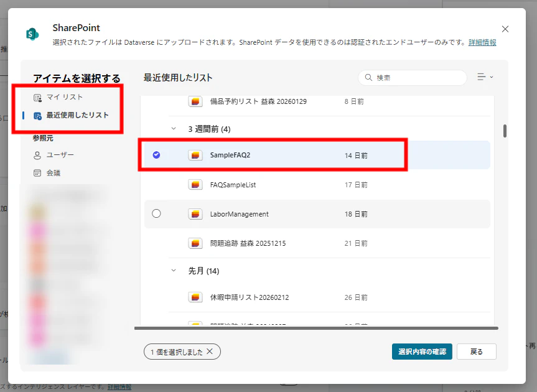Click the 14 日前 date cell
Image resolution: width=537 pixels, height=392 pixels.
point(356,156)
